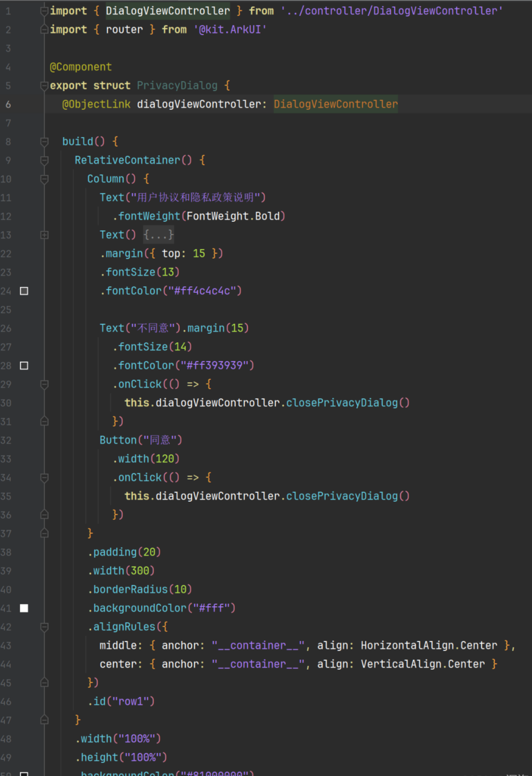
Task: Click the @ObjectLink decorator
Action: (96, 104)
